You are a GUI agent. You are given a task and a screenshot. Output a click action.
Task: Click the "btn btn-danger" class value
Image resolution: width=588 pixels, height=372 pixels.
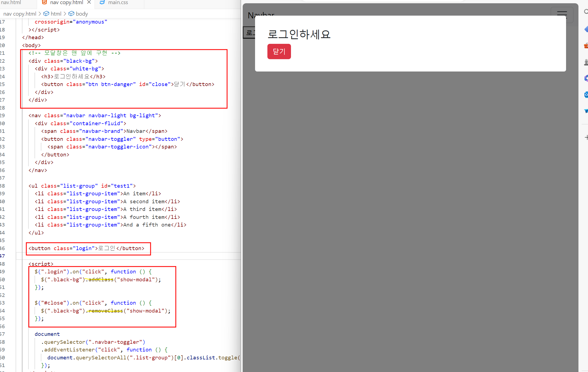coord(111,84)
